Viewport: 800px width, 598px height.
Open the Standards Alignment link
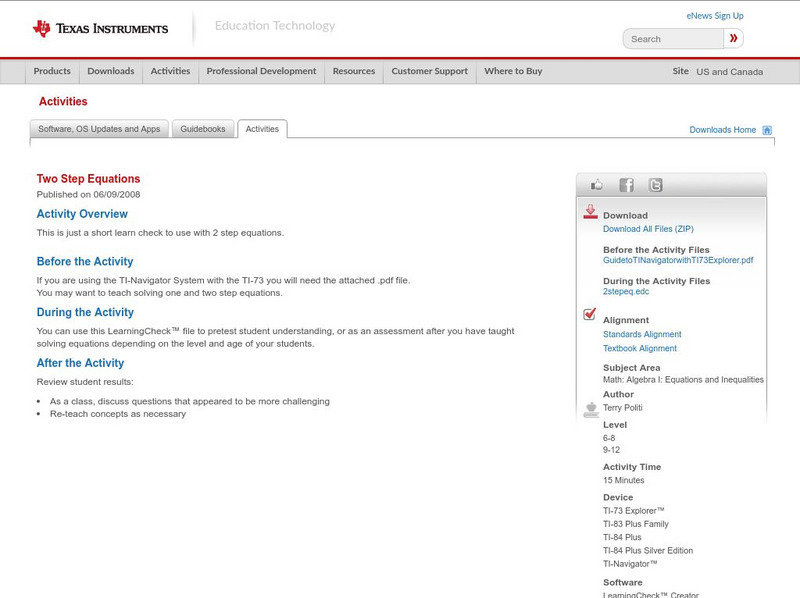pyautogui.click(x=642, y=335)
